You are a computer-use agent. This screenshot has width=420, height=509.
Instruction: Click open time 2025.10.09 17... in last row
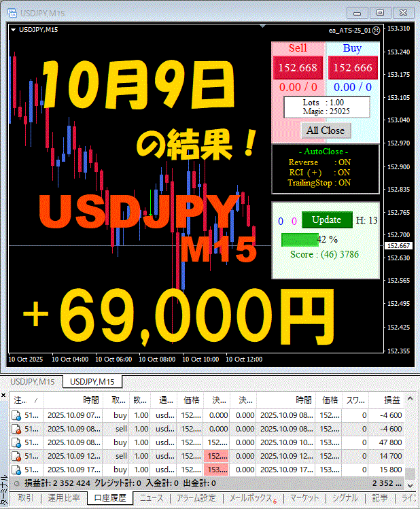73,470
